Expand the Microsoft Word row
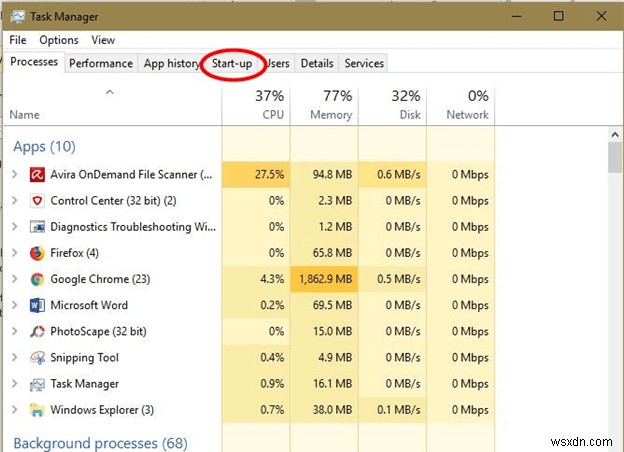Viewport: 624px width, 452px height. [x=15, y=305]
